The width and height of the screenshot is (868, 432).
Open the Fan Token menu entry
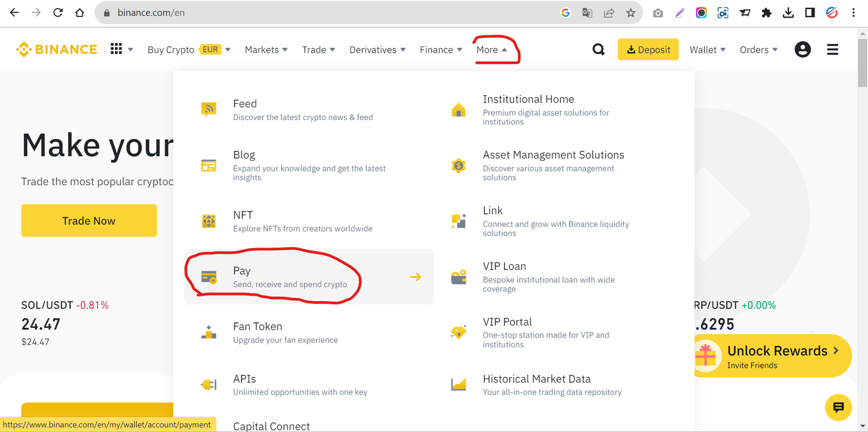click(x=309, y=332)
